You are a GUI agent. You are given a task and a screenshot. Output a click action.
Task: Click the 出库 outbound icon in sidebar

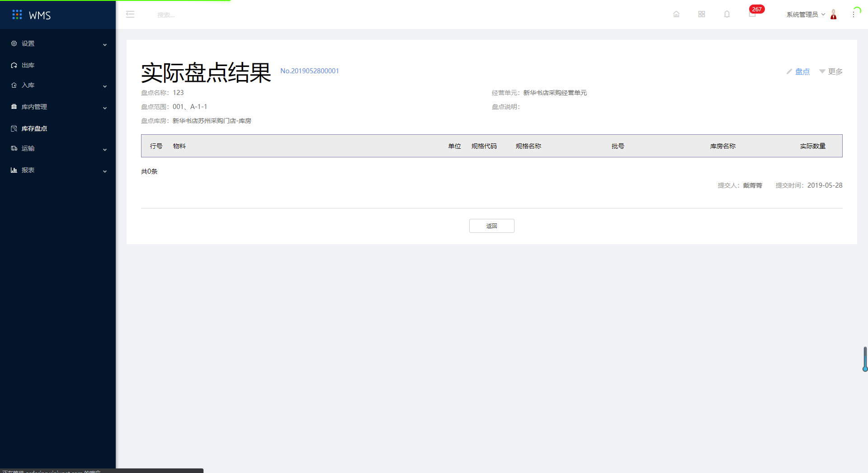tap(14, 65)
